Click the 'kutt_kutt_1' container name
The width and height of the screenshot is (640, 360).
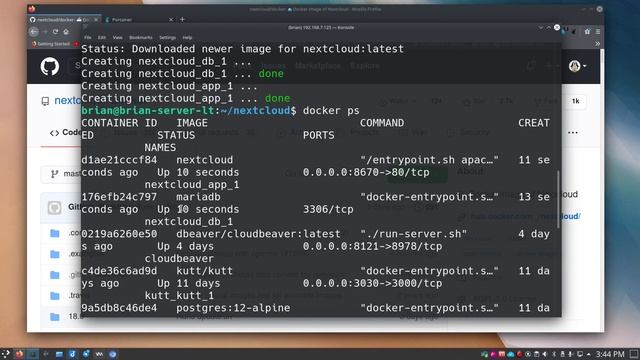point(179,296)
